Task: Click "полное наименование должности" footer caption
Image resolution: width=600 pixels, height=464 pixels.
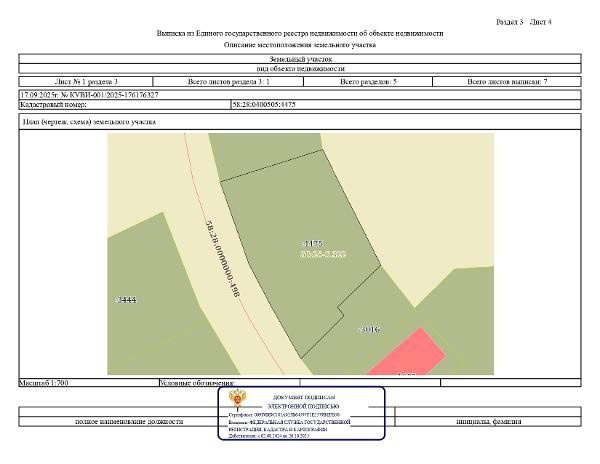Action: pyautogui.click(x=129, y=422)
